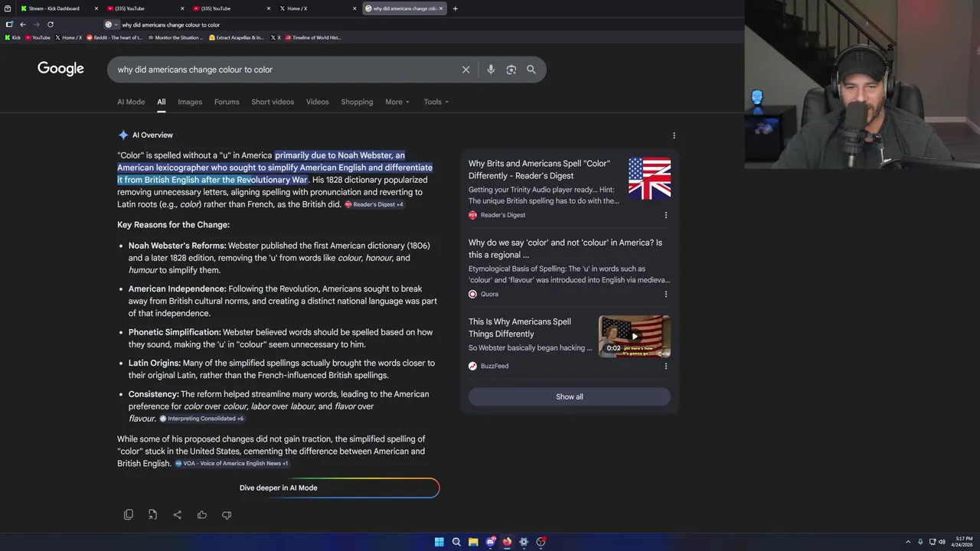This screenshot has height=551, width=980.
Task: Open Quora 'color' not 'colour' result link
Action: click(565, 249)
